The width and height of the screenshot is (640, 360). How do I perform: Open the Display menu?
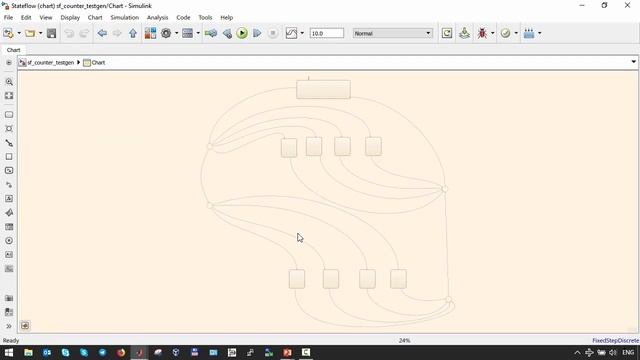coord(70,18)
